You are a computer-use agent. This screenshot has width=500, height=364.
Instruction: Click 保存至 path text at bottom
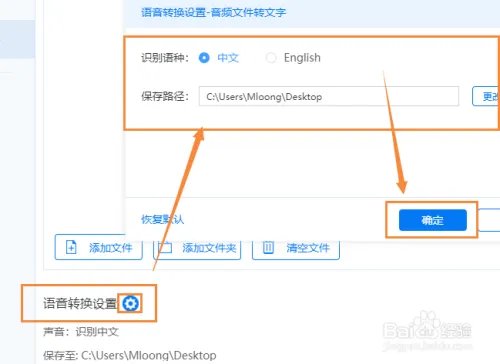pyautogui.click(x=130, y=355)
